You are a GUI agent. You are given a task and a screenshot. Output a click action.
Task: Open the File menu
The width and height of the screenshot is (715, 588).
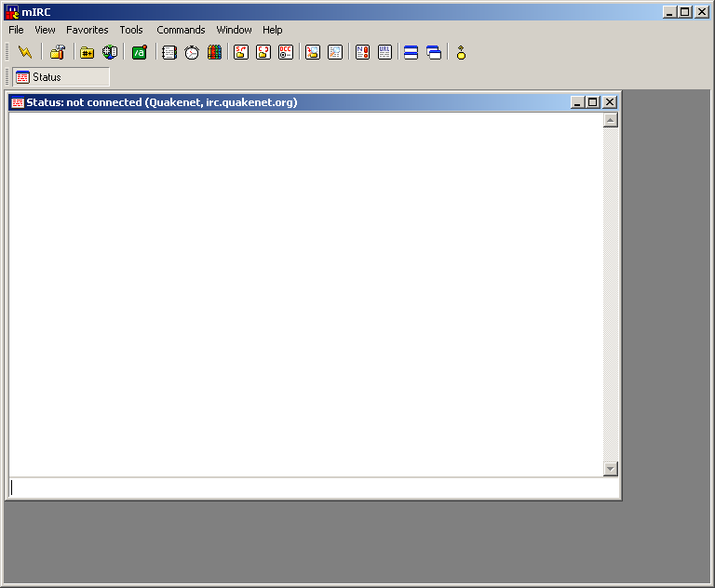point(16,30)
